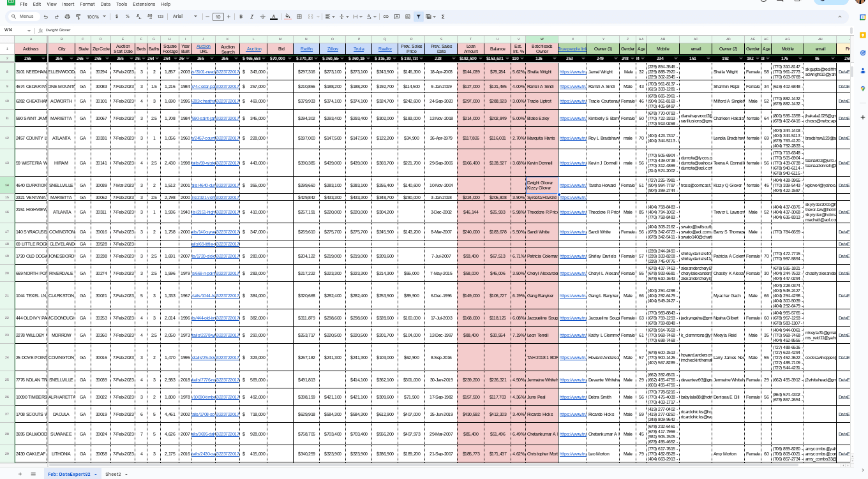
Task: Toggle strikethrough formatting
Action: pos(262,17)
